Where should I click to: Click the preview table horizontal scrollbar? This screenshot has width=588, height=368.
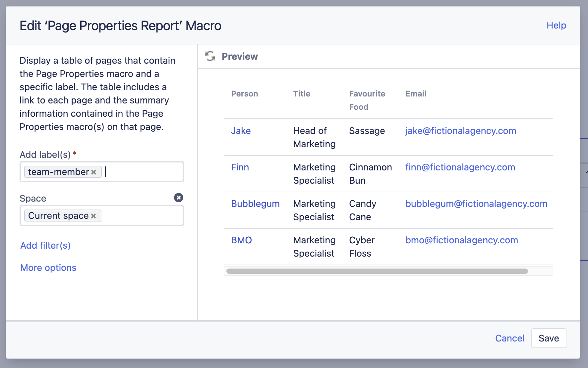377,271
